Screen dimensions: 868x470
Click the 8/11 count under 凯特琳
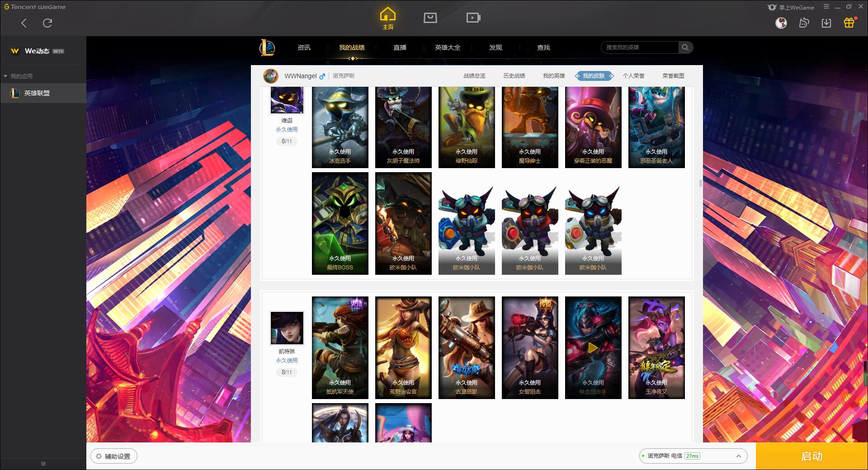[287, 372]
